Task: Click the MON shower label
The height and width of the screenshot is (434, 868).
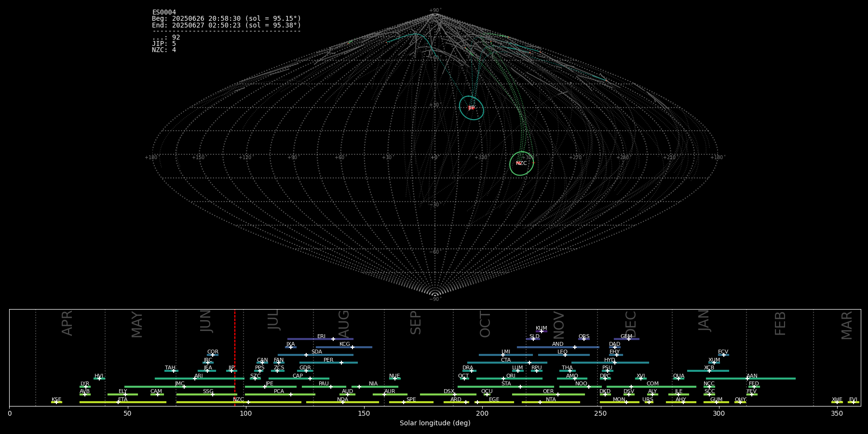Action: coord(619,400)
